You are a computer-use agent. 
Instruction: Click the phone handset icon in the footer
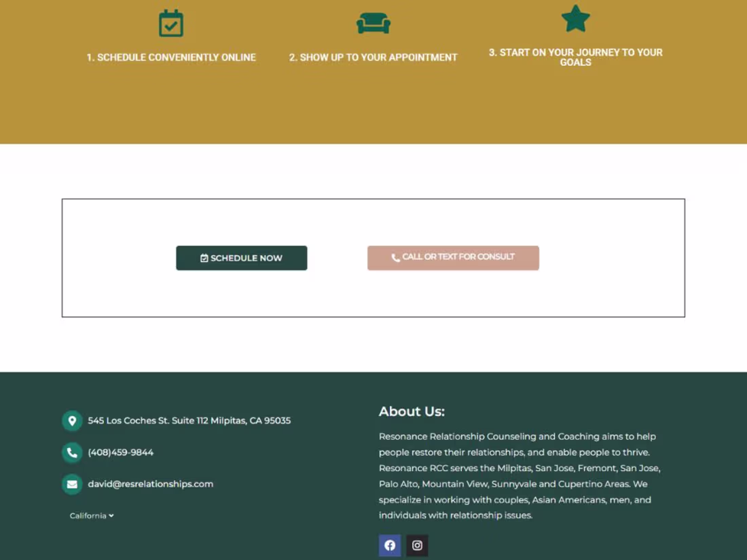pyautogui.click(x=72, y=452)
